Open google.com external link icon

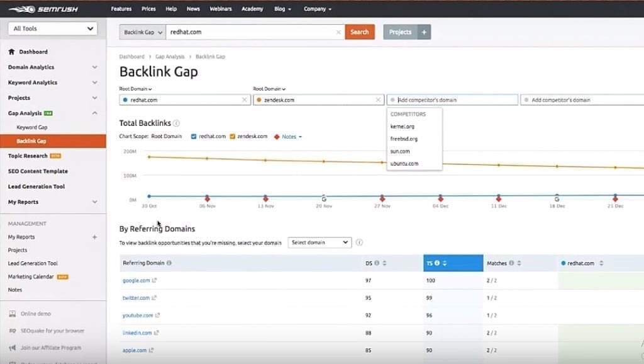pyautogui.click(x=155, y=281)
